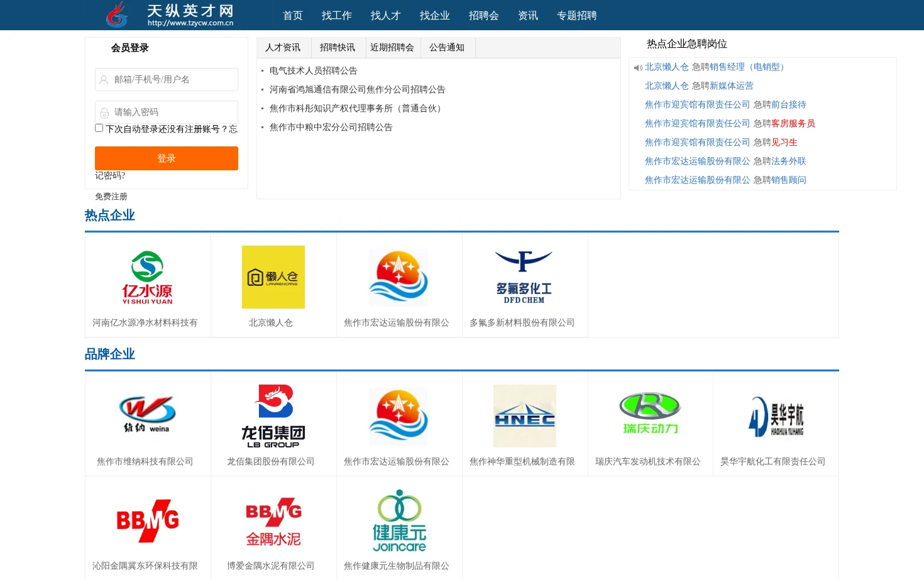Open the 法务外联 job posting
This screenshot has width=924, height=580.
(789, 161)
